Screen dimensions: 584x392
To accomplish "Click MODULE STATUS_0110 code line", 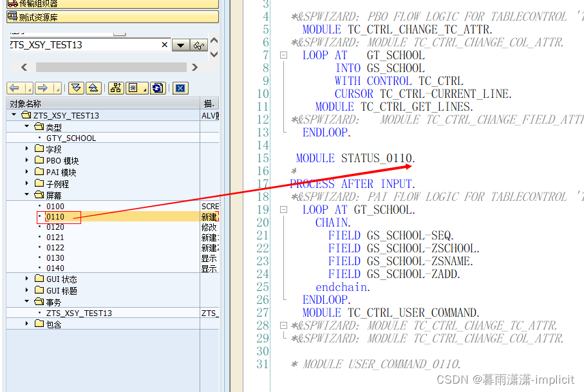I will tap(355, 158).
